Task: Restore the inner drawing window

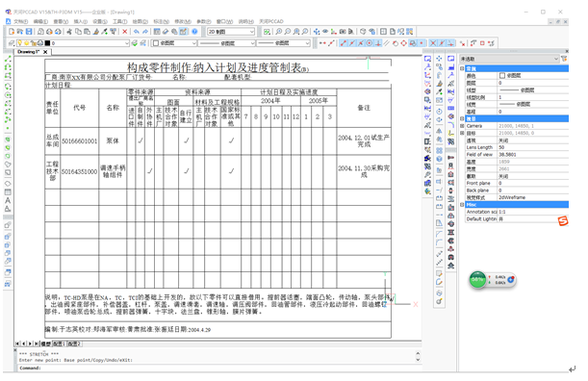Action: (x=558, y=22)
